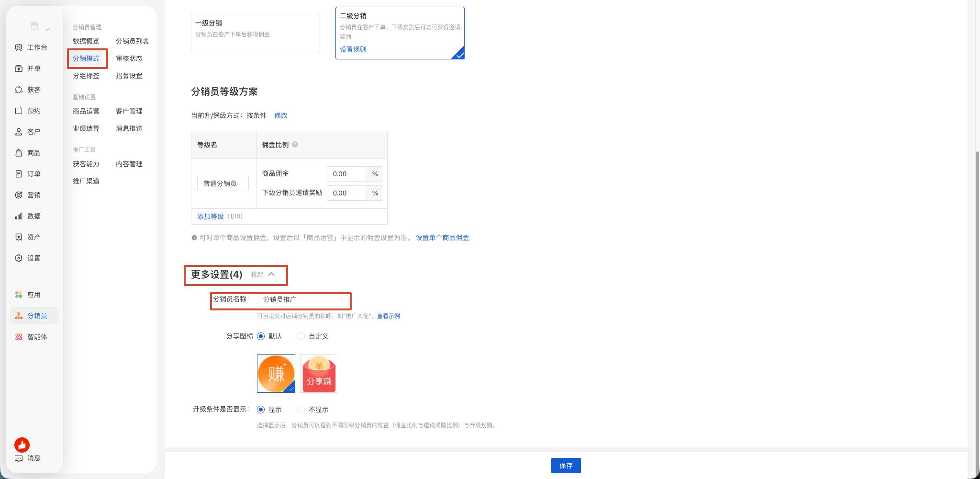980x479 pixels.
Task: Click the 下级分销员邀请奖励 percentage input
Action: 346,193
